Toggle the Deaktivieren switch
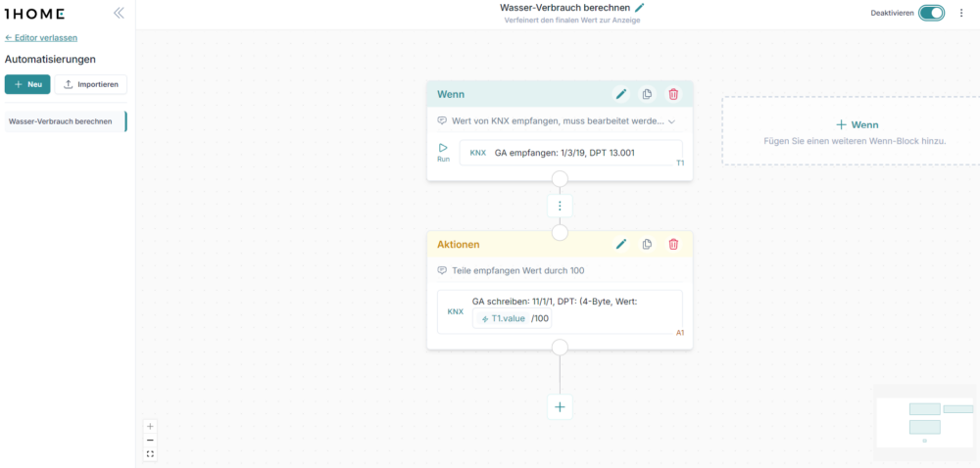 [x=931, y=13]
